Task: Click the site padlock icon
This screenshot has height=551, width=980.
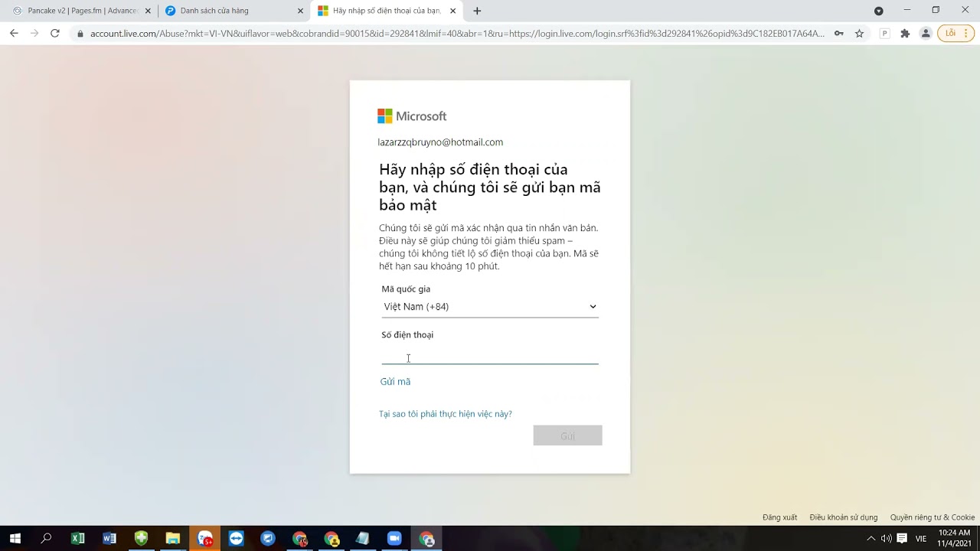Action: point(80,34)
